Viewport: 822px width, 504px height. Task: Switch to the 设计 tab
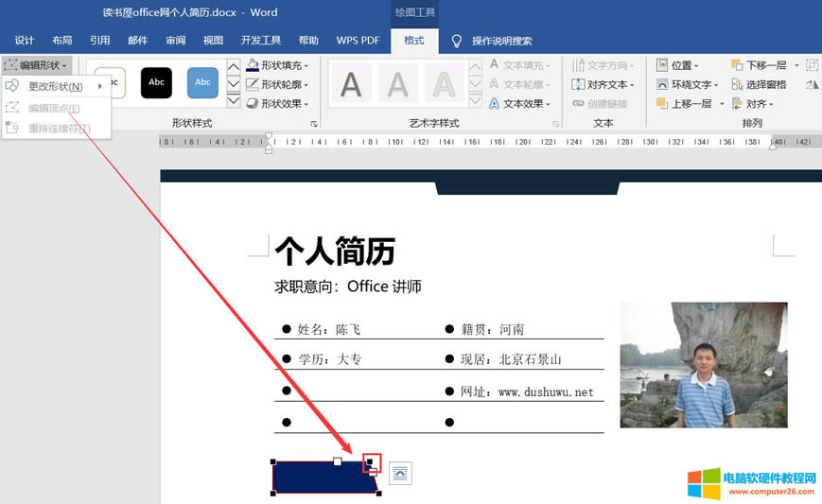24,41
